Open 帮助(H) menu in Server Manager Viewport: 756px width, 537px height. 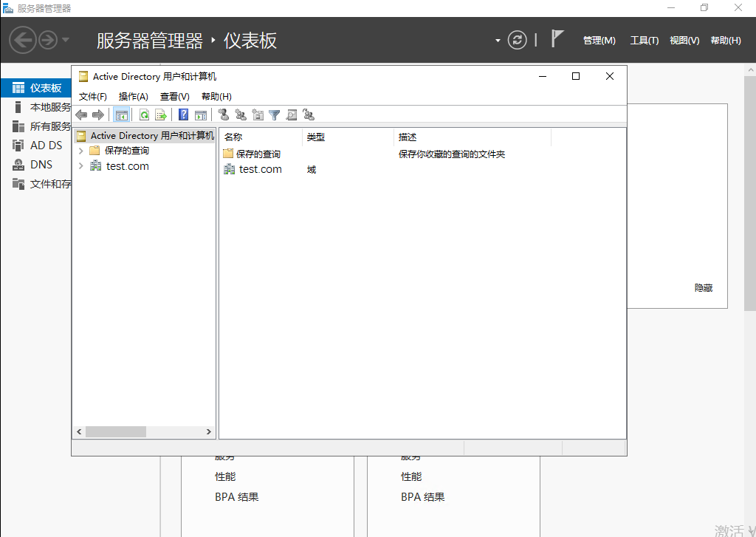726,41
